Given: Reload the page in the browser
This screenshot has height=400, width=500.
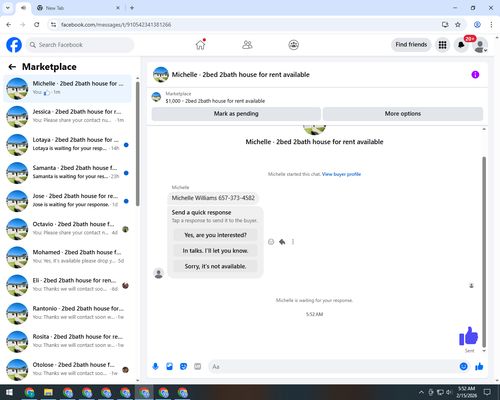Looking at the screenshot, I should (37, 25).
